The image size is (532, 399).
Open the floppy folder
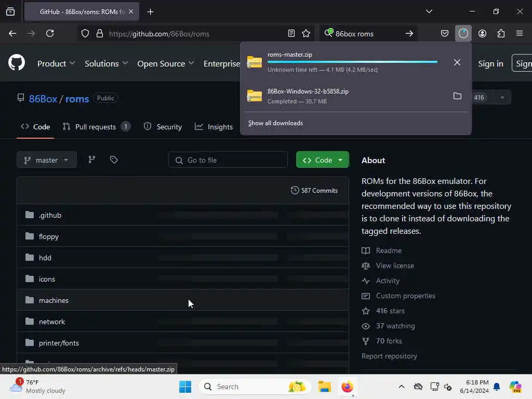tap(48, 236)
